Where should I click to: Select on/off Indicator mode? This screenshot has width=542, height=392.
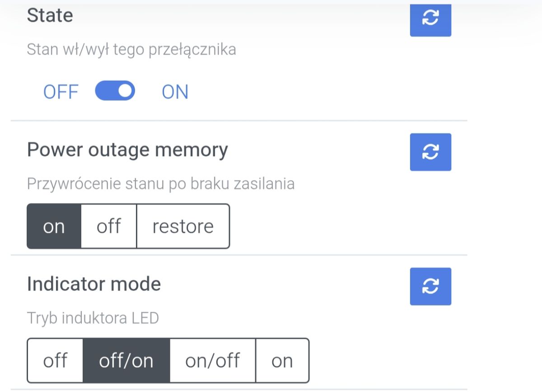tap(213, 360)
